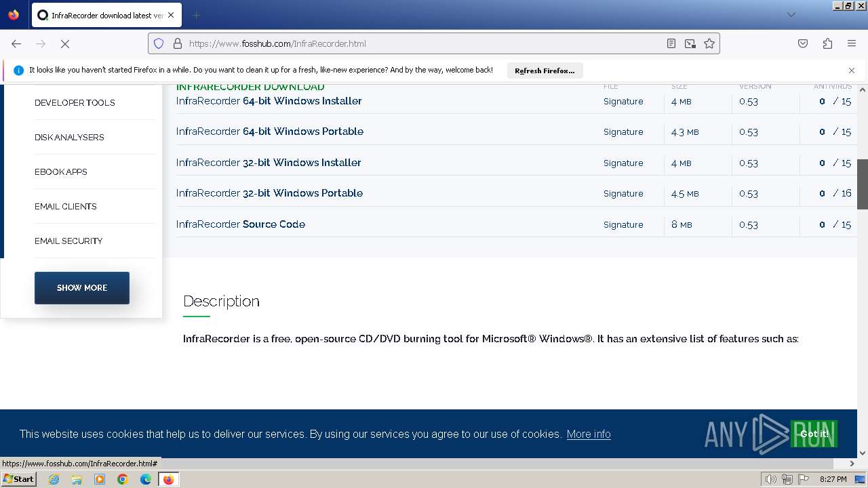The height and width of the screenshot is (488, 868).
Task: Click the disabled forward arrow
Action: click(x=41, y=43)
